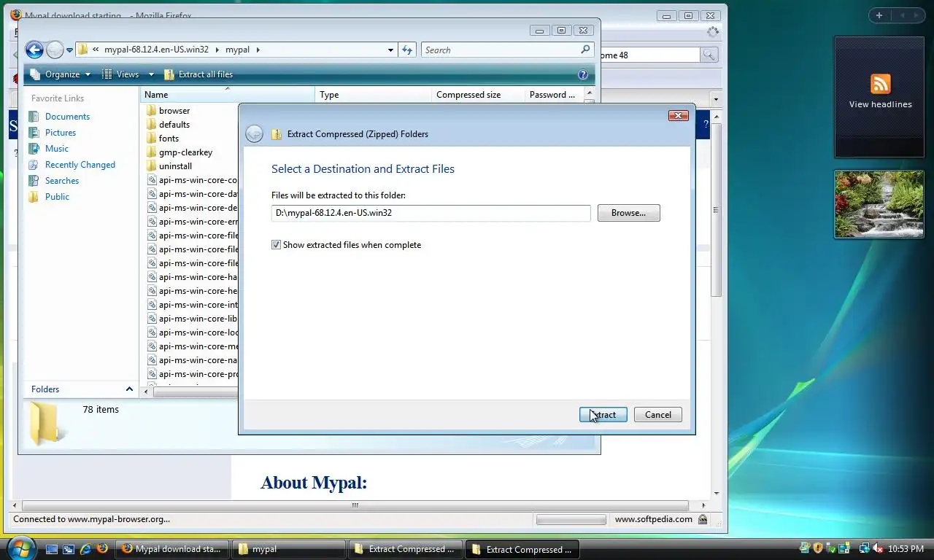The image size is (934, 560).
Task: Click the Browse... button
Action: coord(628,213)
